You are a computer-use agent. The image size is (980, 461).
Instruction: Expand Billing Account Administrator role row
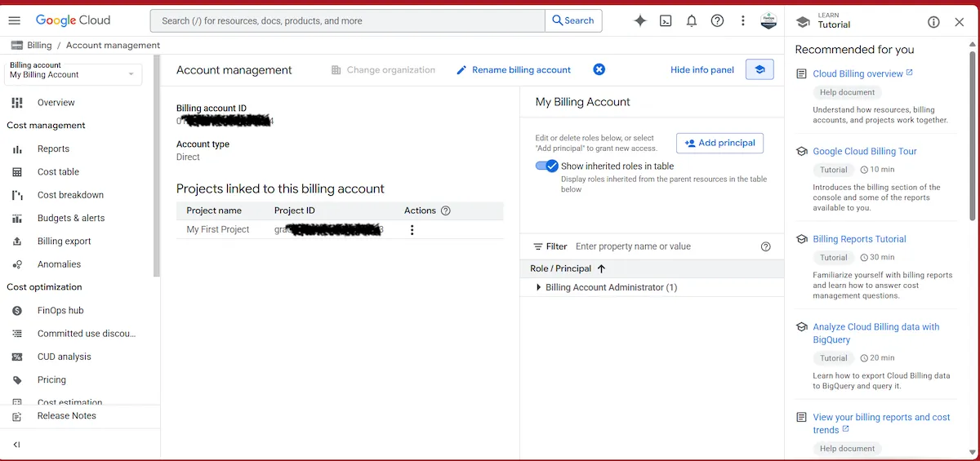[x=538, y=287]
